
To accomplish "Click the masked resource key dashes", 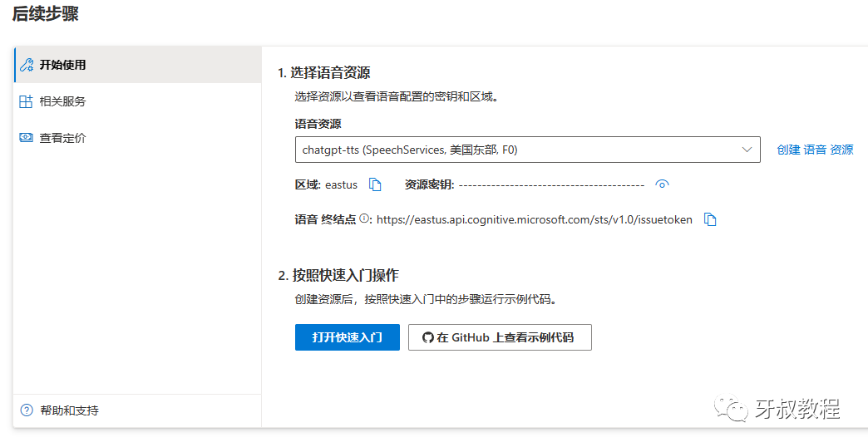I will [x=551, y=184].
